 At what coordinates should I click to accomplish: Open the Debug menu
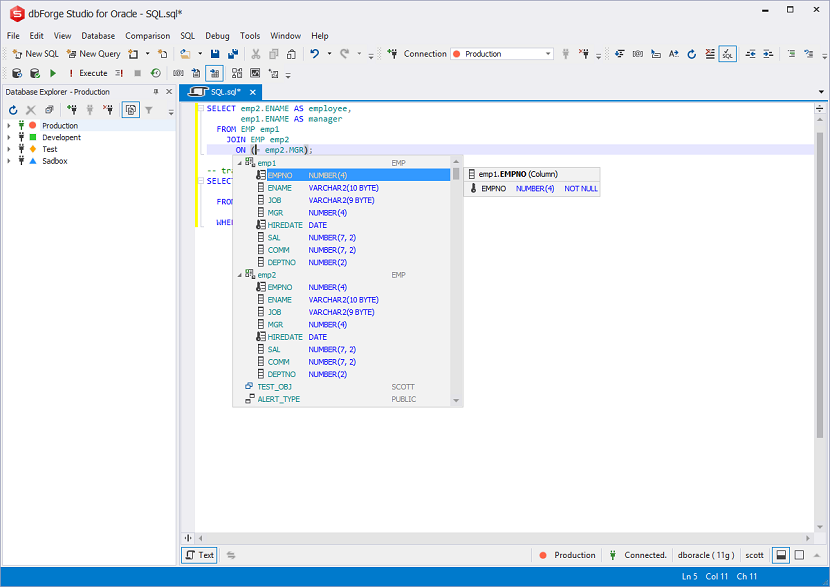217,35
